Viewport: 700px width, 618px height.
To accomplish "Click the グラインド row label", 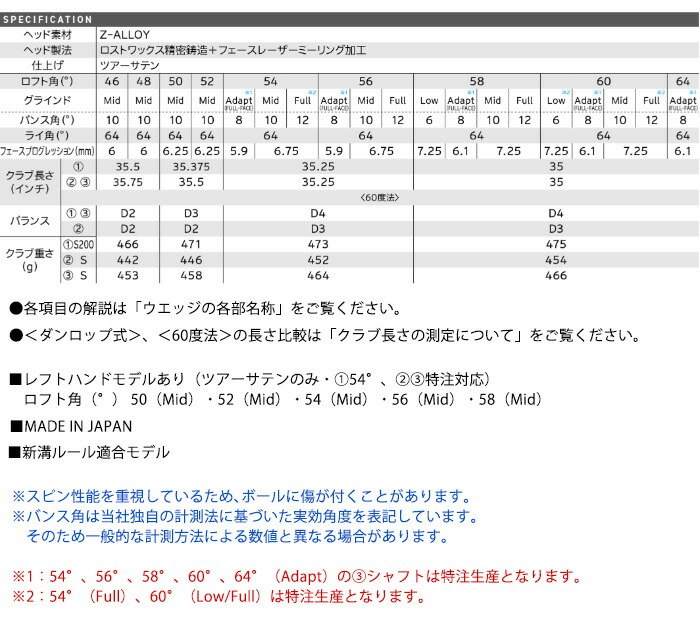I will tap(48, 100).
